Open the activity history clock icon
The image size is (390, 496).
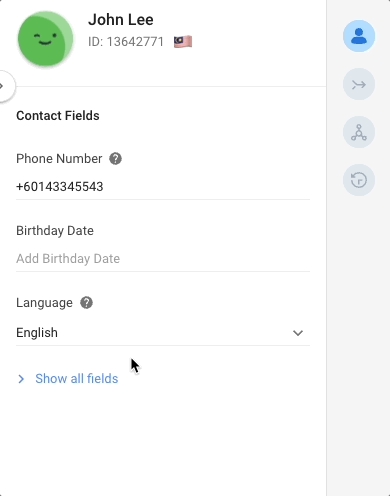click(x=359, y=180)
